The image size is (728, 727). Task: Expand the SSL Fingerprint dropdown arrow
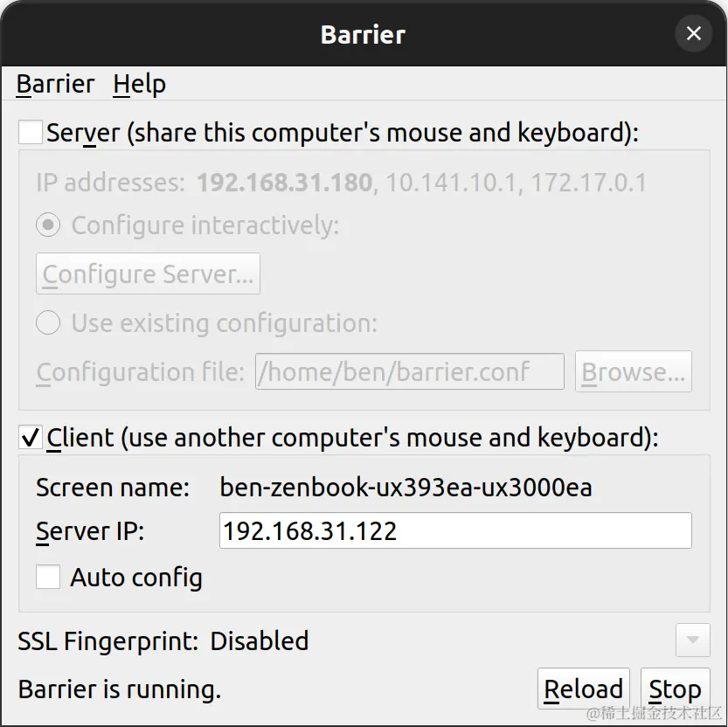(692, 641)
